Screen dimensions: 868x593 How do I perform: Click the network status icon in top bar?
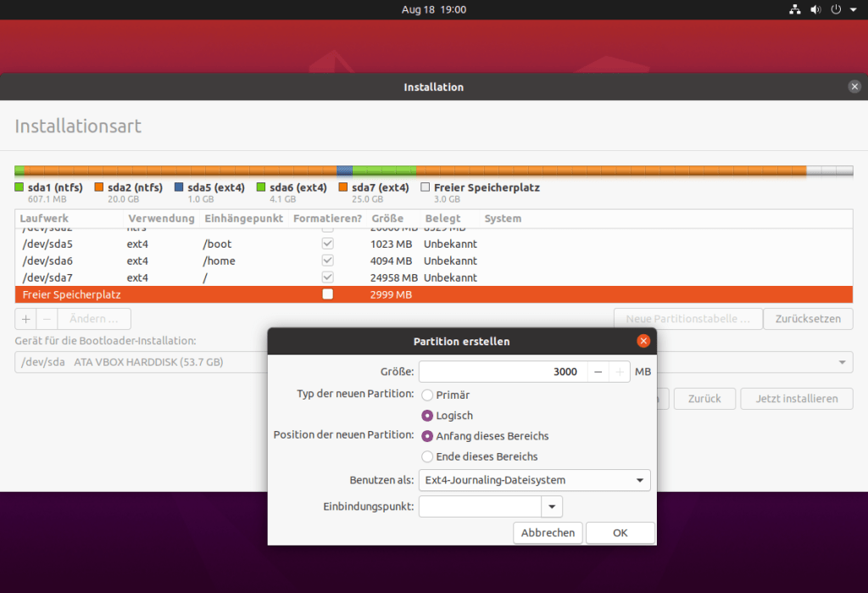click(x=794, y=9)
